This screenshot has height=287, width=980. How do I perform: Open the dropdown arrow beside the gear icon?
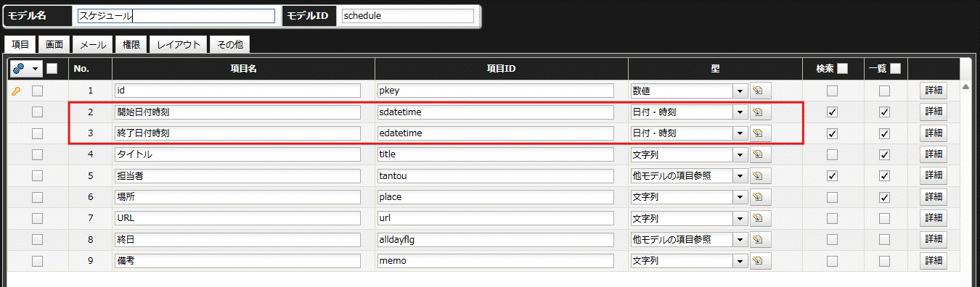[x=36, y=69]
